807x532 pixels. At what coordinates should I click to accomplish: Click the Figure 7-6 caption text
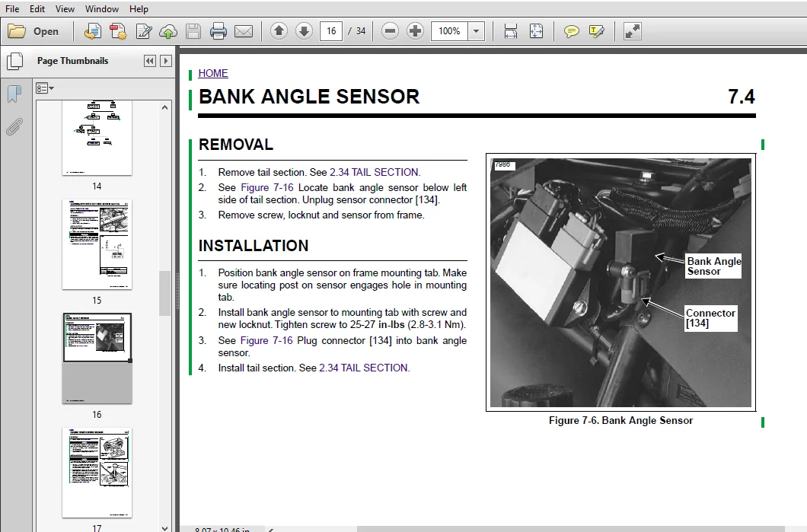point(620,420)
